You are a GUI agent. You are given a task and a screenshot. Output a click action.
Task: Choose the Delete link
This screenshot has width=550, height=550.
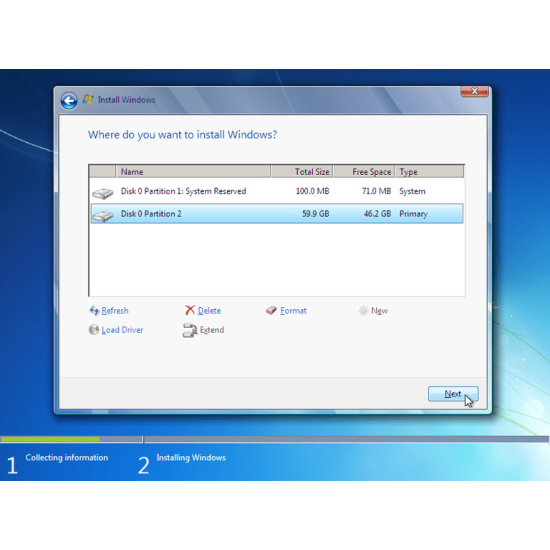tap(209, 311)
